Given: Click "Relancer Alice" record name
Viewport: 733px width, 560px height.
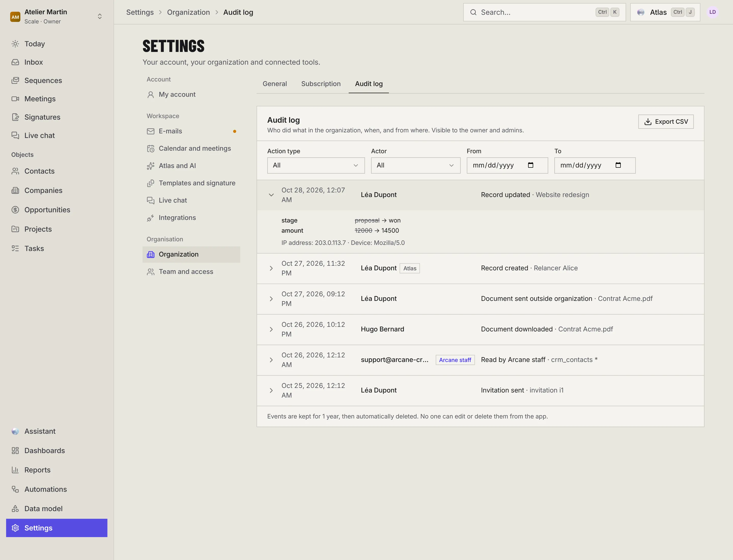Looking at the screenshot, I should pos(556,268).
